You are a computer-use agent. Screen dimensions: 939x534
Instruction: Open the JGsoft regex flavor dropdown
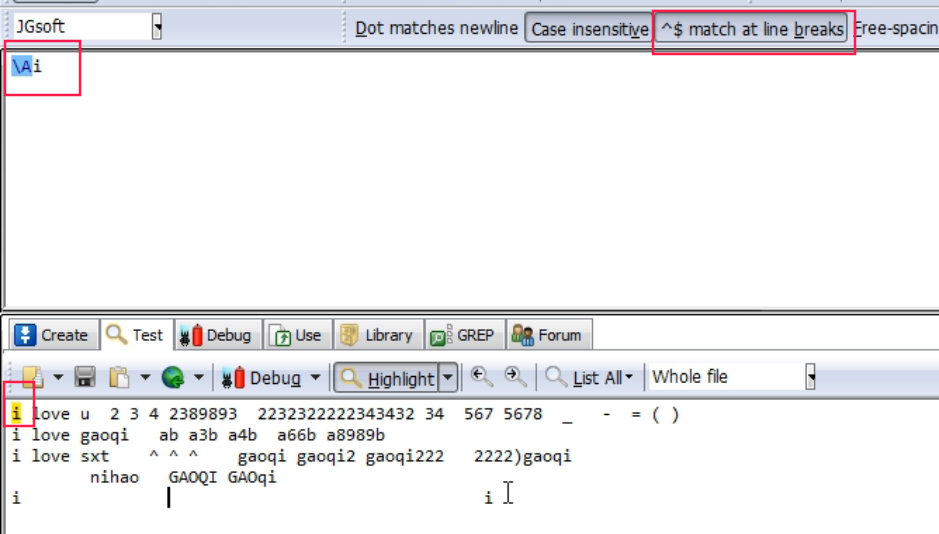156,27
